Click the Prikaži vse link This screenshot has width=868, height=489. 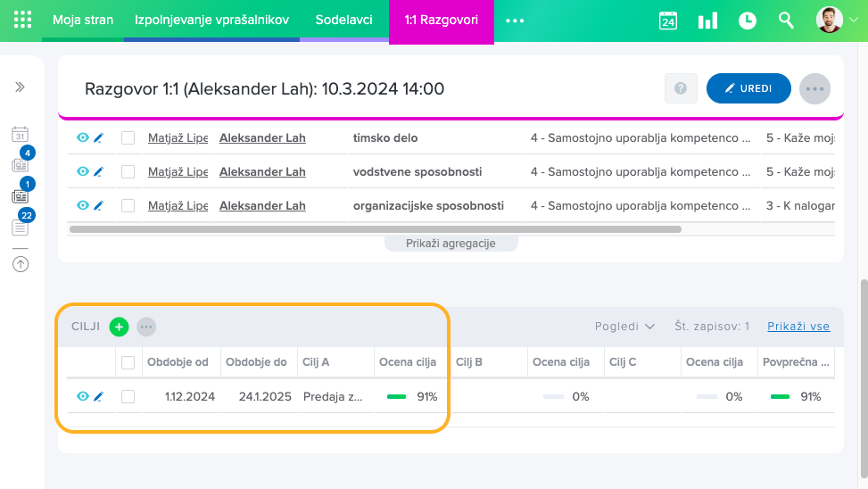pyautogui.click(x=798, y=327)
